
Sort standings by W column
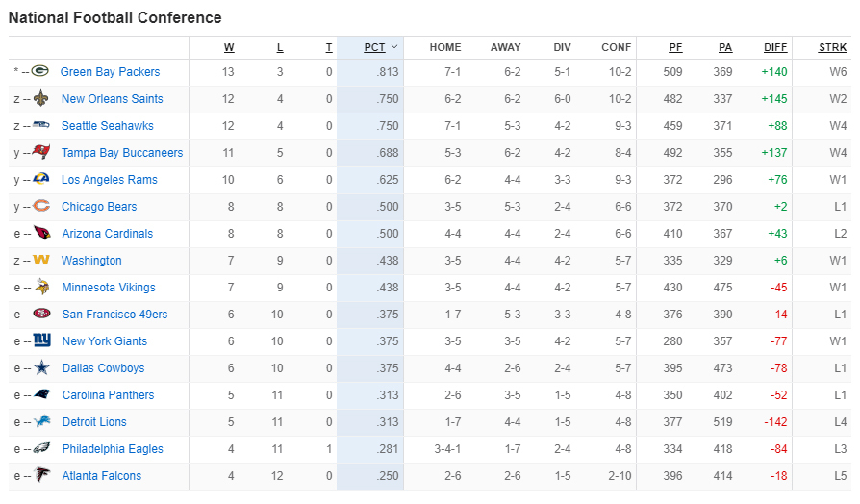point(229,47)
